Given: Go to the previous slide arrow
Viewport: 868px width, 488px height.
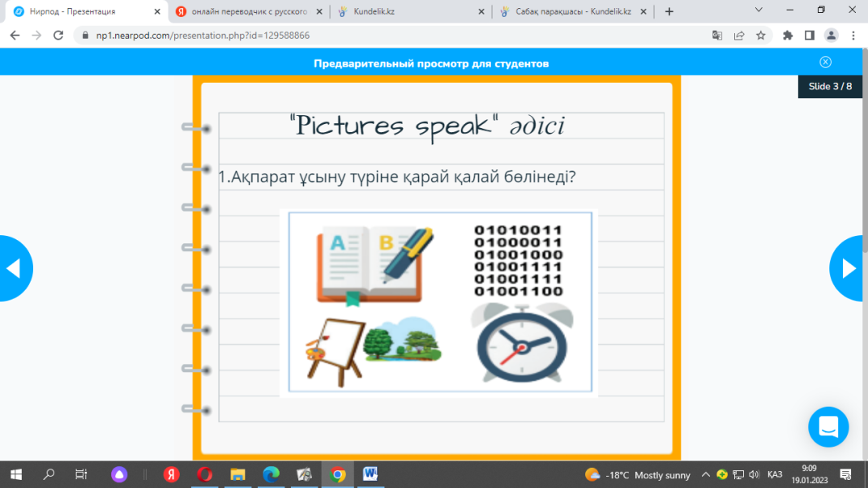Looking at the screenshot, I should point(15,268).
